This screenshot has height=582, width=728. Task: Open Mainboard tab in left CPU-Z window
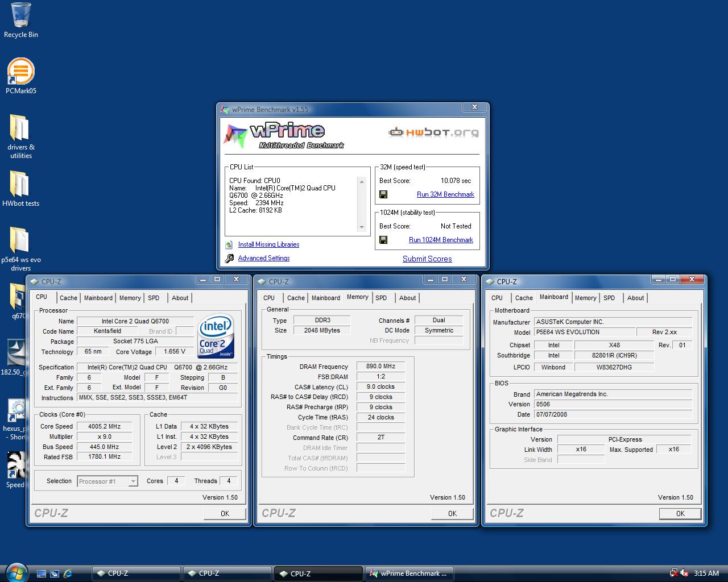pyautogui.click(x=98, y=298)
